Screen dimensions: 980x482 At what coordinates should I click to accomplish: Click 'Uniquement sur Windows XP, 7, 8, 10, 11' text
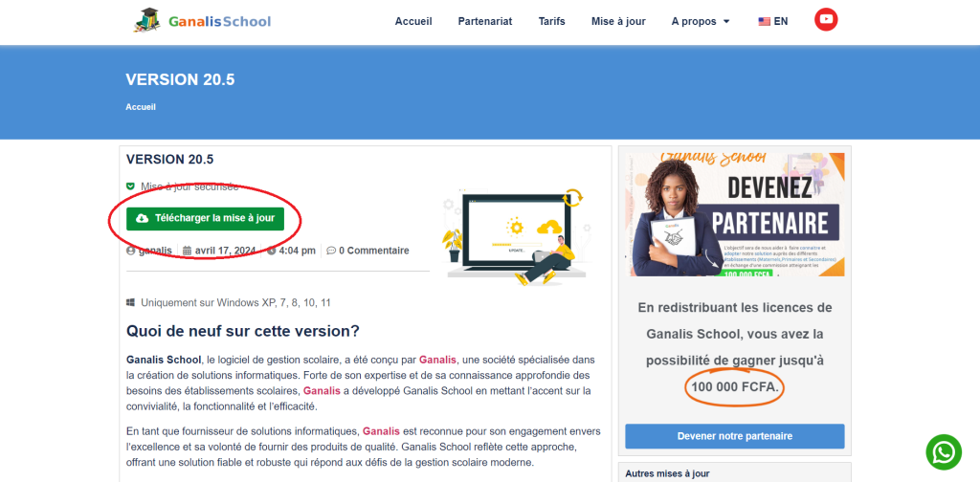pos(235,303)
